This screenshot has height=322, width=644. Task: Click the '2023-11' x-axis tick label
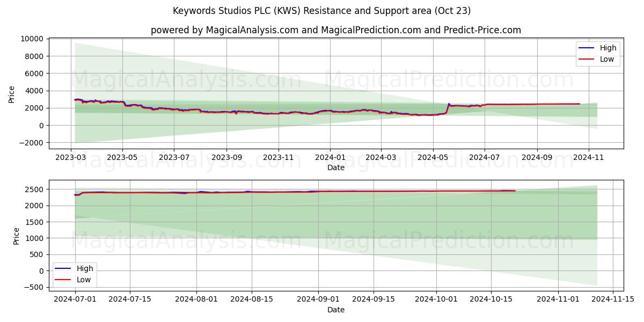tap(278, 158)
